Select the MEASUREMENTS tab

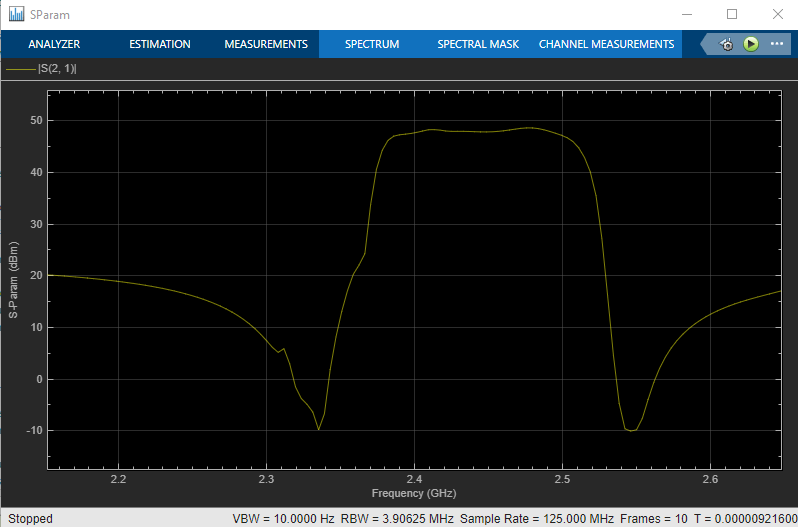click(265, 44)
